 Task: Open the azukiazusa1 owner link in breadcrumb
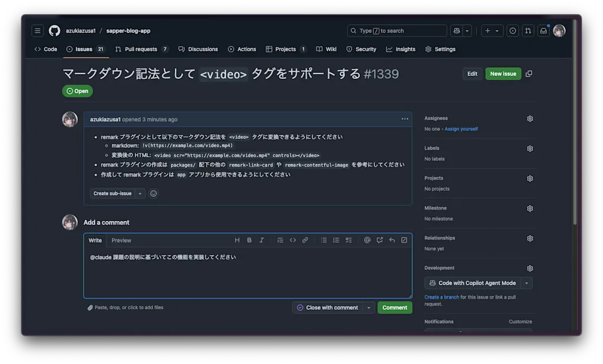[81, 31]
